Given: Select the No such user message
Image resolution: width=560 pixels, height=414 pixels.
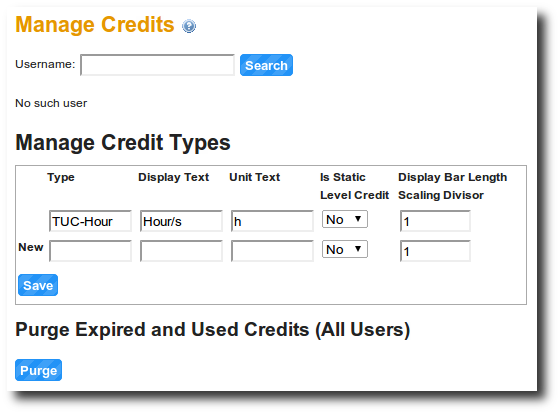Looking at the screenshot, I should tap(51, 103).
